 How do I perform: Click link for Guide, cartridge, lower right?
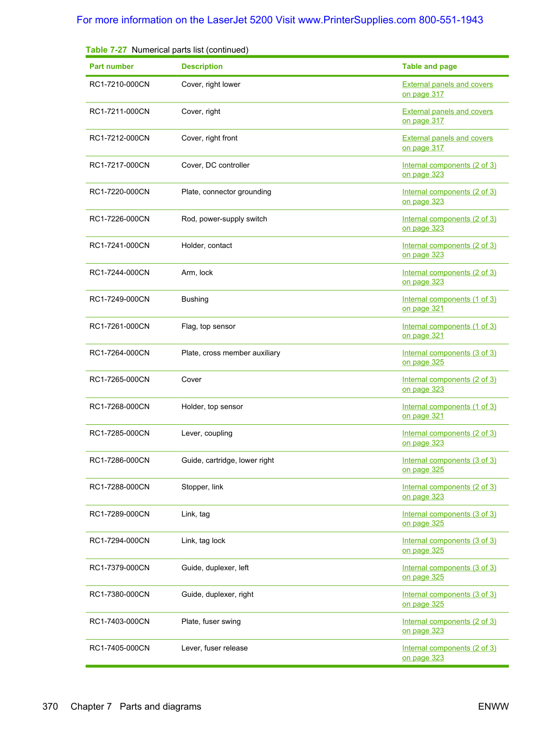pos(449,465)
